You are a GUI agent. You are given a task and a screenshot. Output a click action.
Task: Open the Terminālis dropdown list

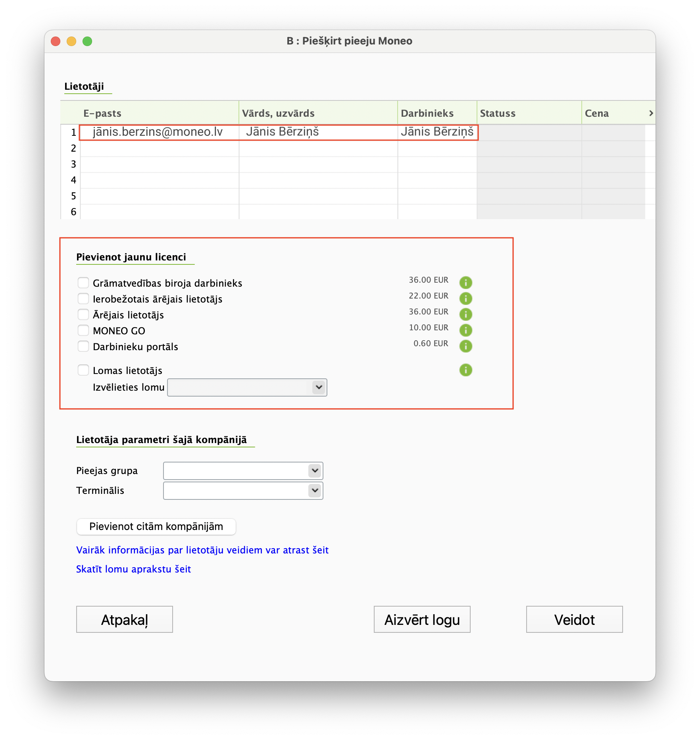click(x=243, y=491)
